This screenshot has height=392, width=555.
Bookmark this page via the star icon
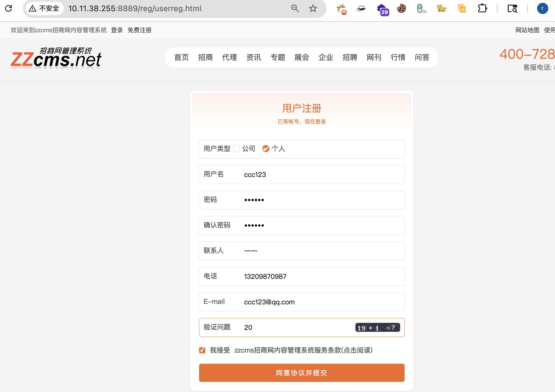[x=313, y=9]
